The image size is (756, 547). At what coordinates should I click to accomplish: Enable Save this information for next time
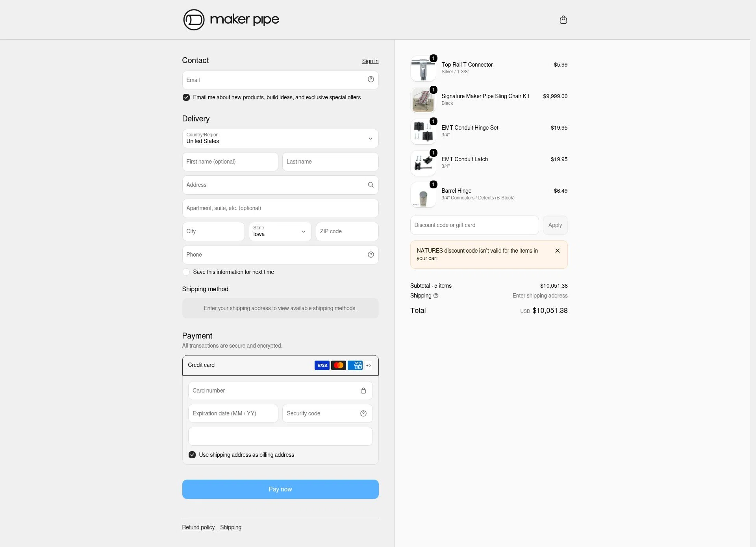[186, 272]
